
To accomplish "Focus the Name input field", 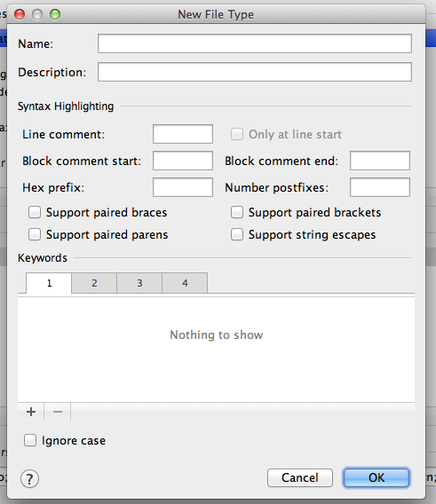I will [255, 43].
